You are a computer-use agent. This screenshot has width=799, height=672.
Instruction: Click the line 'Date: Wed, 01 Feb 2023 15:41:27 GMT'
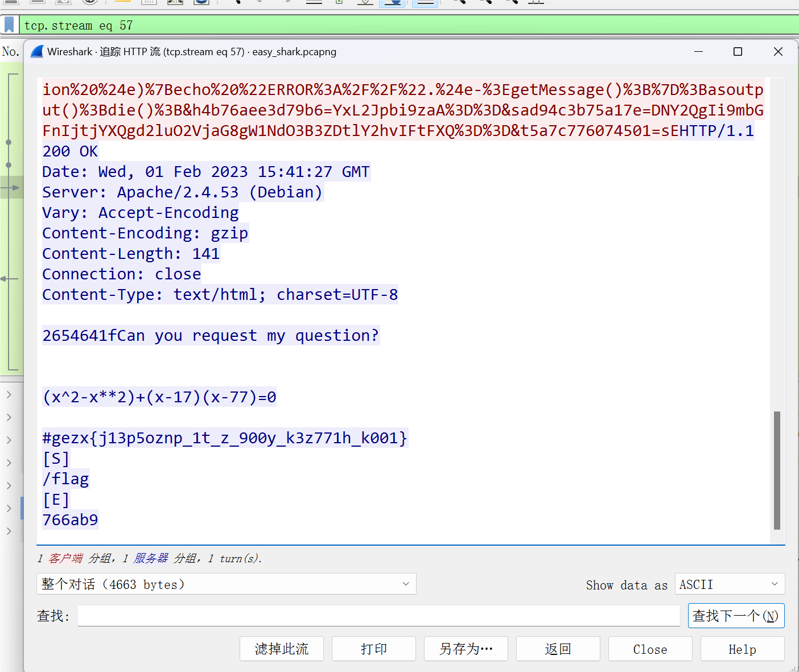coord(206,172)
